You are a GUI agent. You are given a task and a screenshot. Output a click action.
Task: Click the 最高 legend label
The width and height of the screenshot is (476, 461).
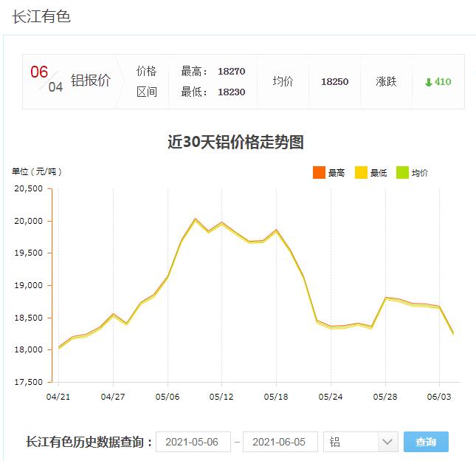click(x=337, y=173)
